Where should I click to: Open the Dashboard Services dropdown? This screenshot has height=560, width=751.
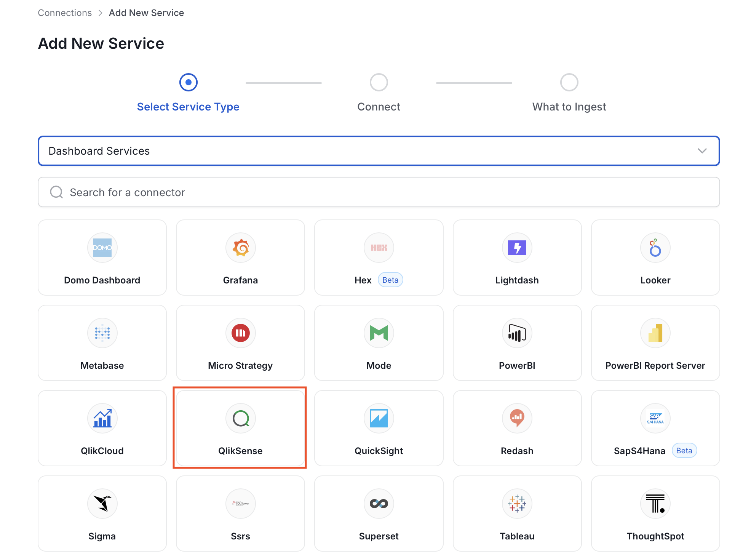tap(379, 151)
